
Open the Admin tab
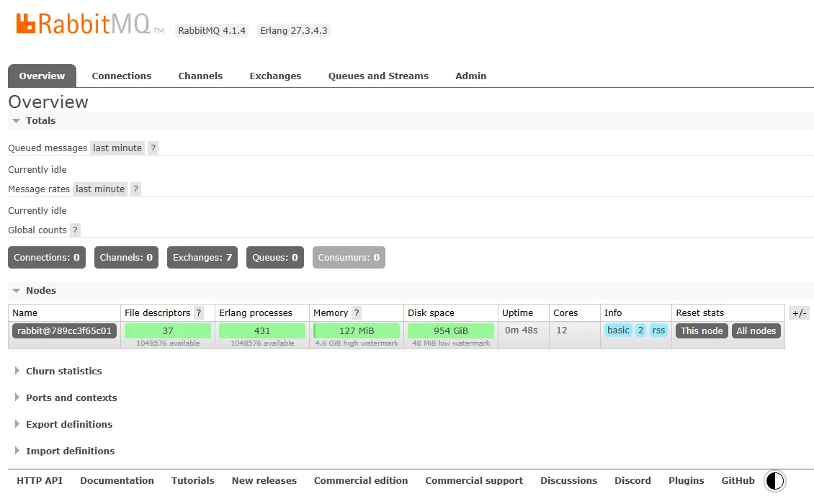[471, 76]
